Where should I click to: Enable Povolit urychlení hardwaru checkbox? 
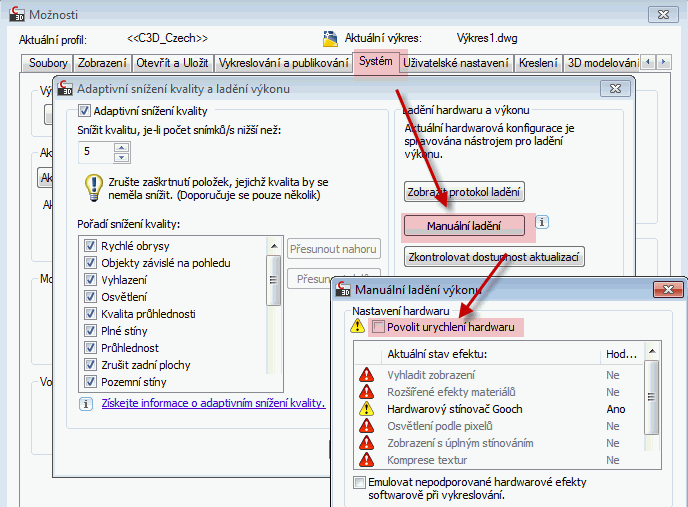tap(378, 327)
